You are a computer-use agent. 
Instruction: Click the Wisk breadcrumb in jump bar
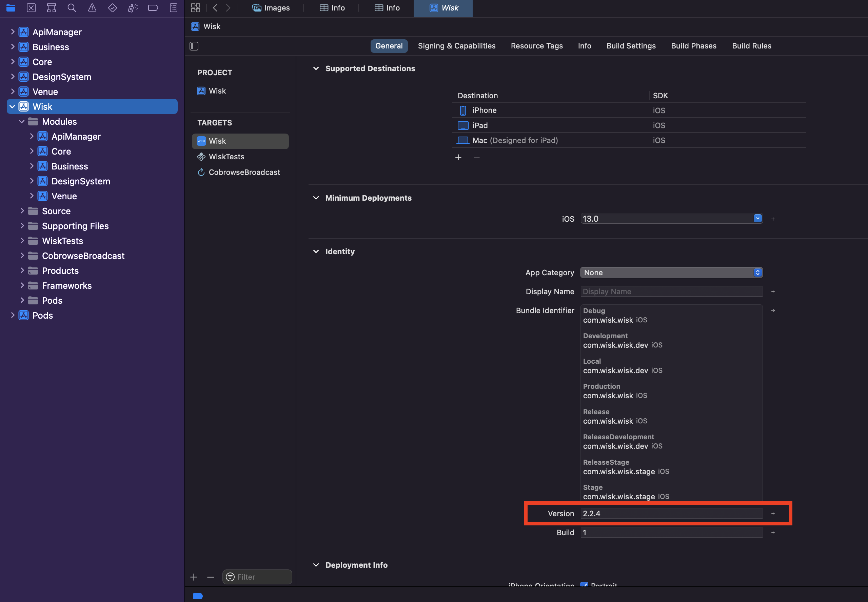206,26
